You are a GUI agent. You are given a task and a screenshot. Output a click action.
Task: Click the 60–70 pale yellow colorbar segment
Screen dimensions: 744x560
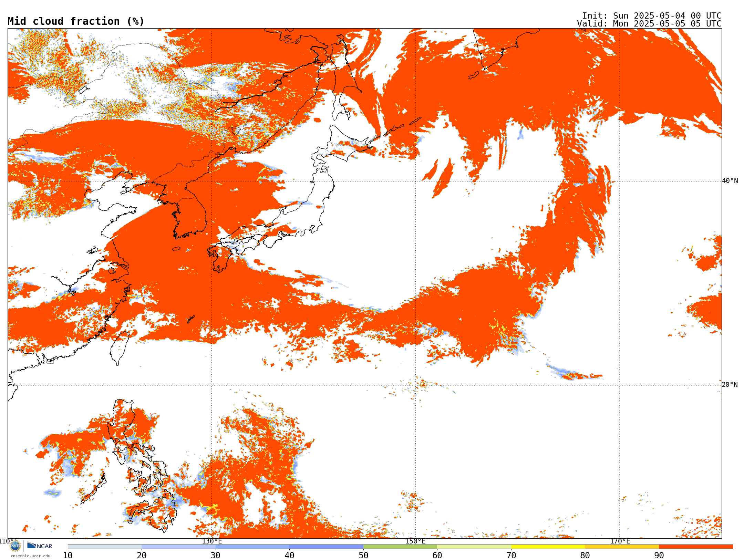(x=474, y=547)
